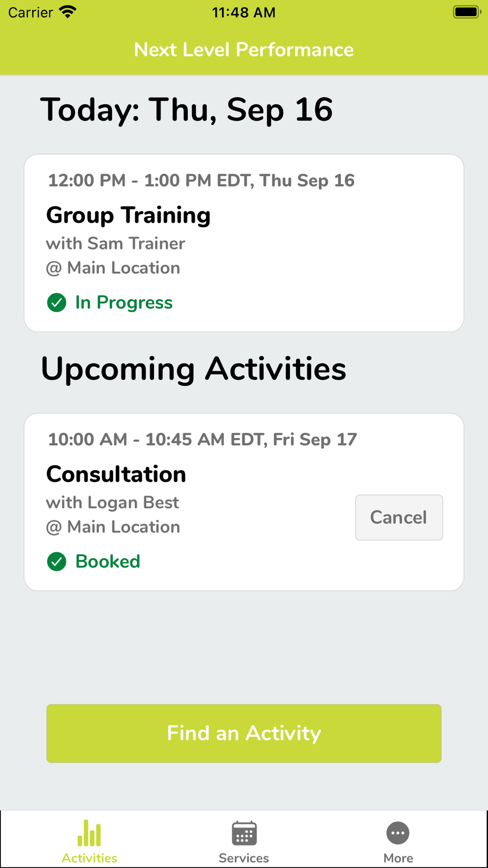This screenshot has width=488, height=868.
Task: Select the More tab label
Action: pyautogui.click(x=398, y=858)
